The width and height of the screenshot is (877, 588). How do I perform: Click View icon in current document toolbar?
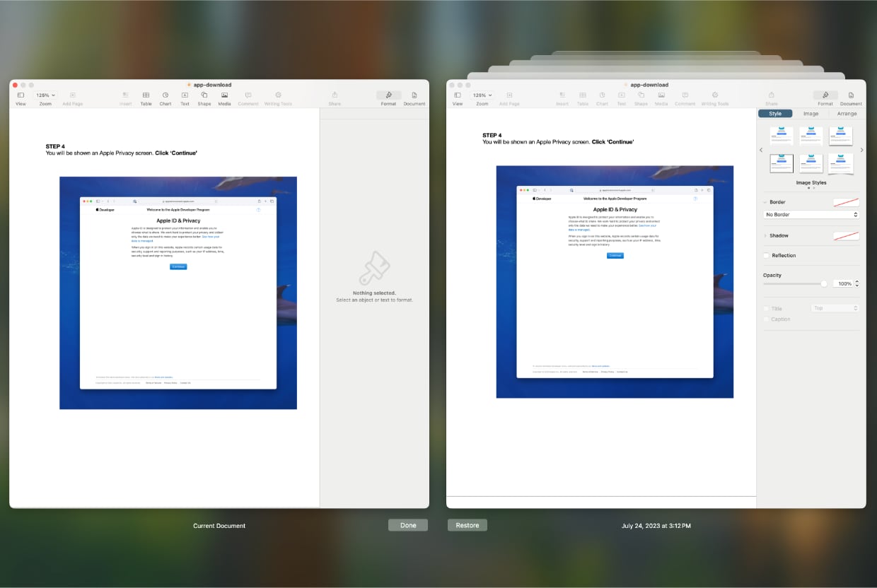point(21,95)
